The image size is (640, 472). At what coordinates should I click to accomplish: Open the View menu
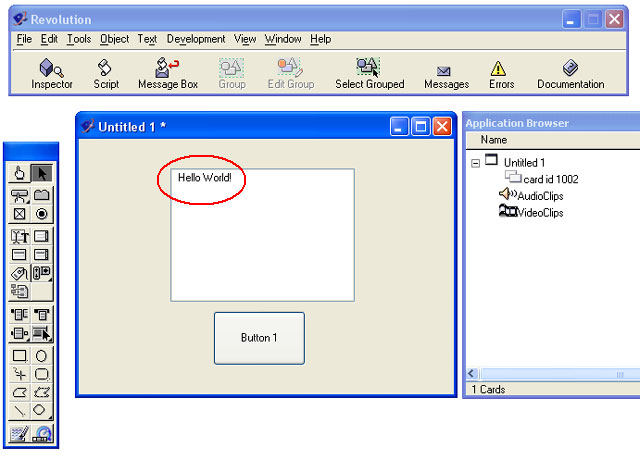click(245, 39)
